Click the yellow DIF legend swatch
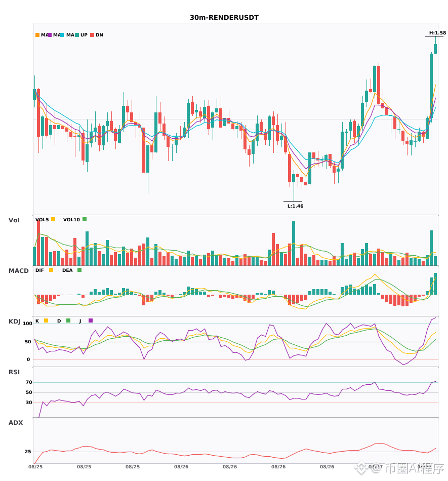 (x=51, y=270)
